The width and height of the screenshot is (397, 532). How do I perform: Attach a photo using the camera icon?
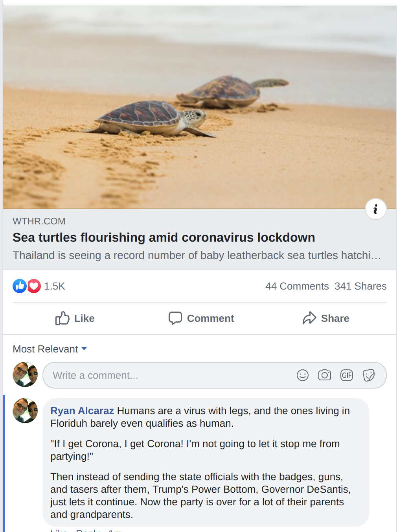tap(324, 375)
